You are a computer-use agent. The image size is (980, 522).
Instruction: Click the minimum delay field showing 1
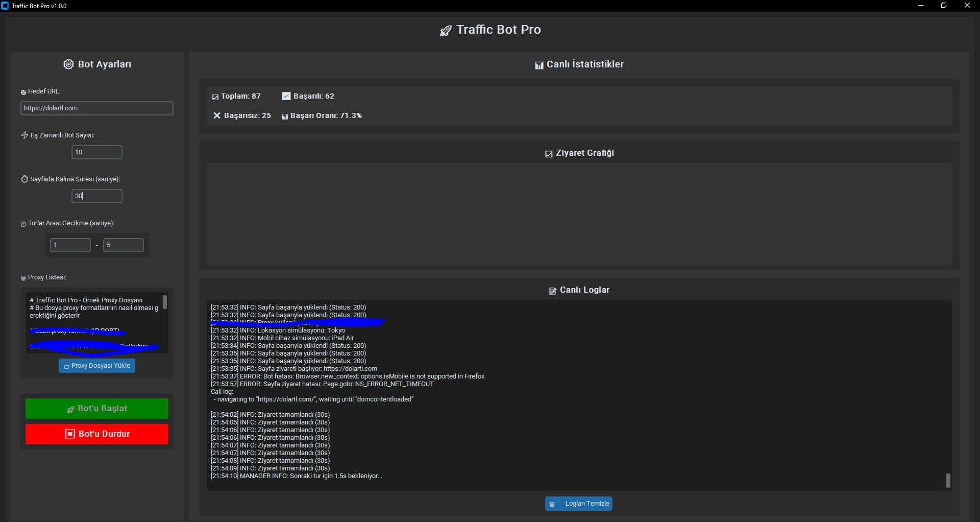coord(70,245)
